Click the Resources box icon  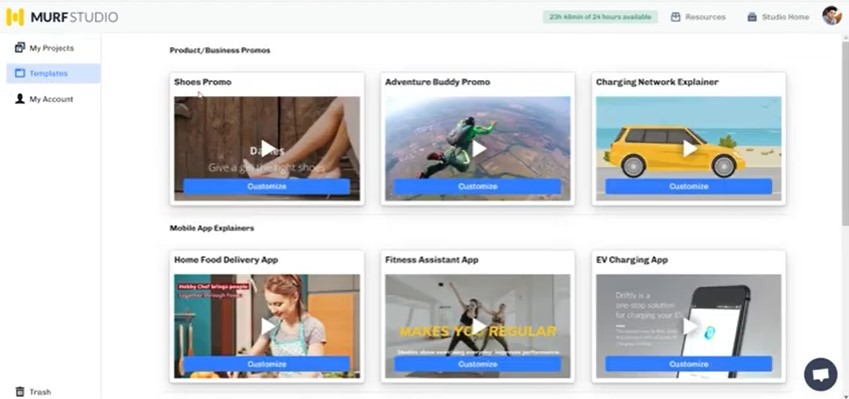675,17
